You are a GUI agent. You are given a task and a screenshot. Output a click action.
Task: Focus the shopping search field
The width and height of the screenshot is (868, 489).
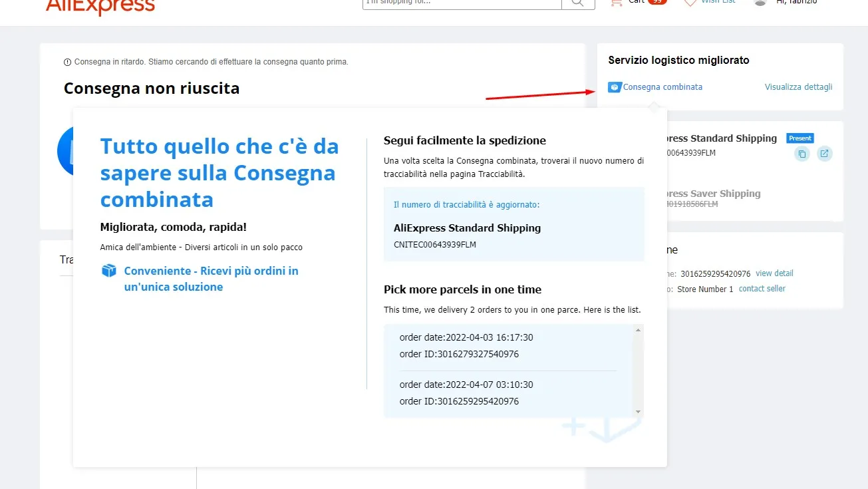[462, 3]
